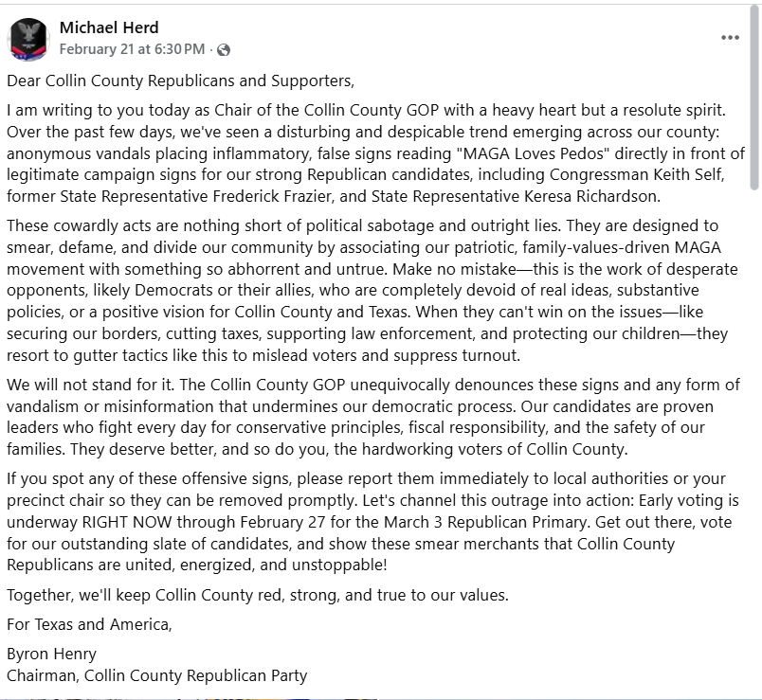The height and width of the screenshot is (700, 762).
Task: Click the "For Texas and America," closing line
Action: (89, 624)
